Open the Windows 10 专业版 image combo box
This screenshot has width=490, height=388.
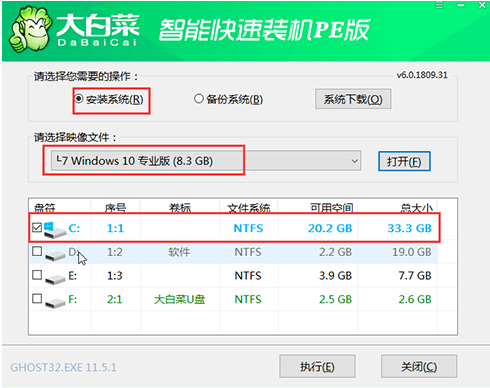(206, 161)
